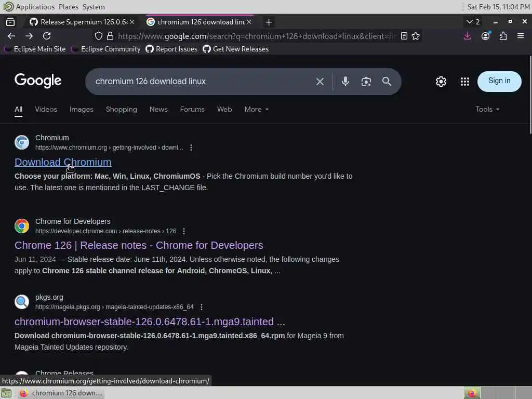Open the tracking protection shield icon
Image resolution: width=532 pixels, height=399 pixels.
pyautogui.click(x=98, y=36)
